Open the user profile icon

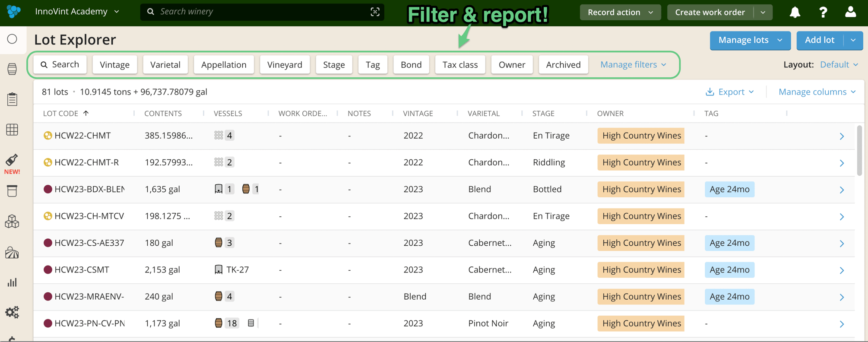coord(850,12)
